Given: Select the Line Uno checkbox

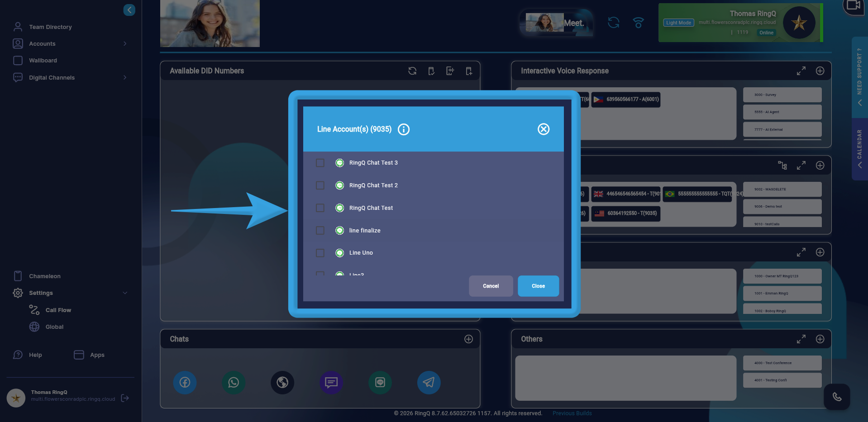Looking at the screenshot, I should [x=320, y=253].
